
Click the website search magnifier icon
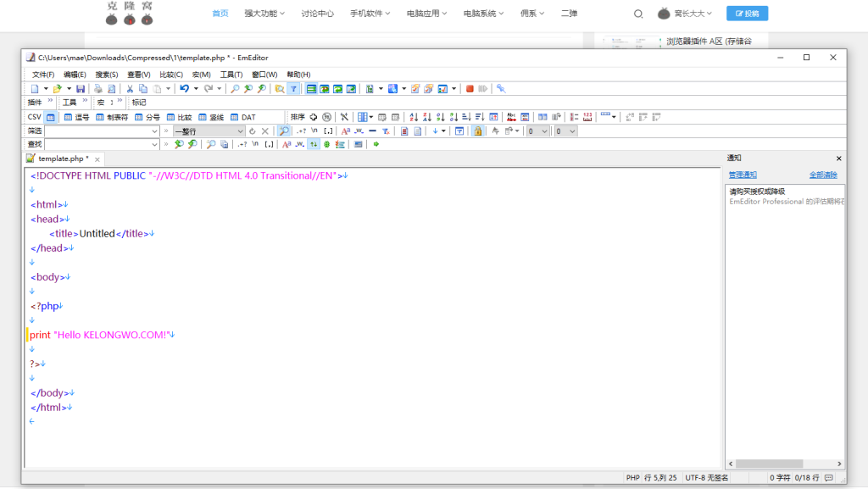click(638, 14)
